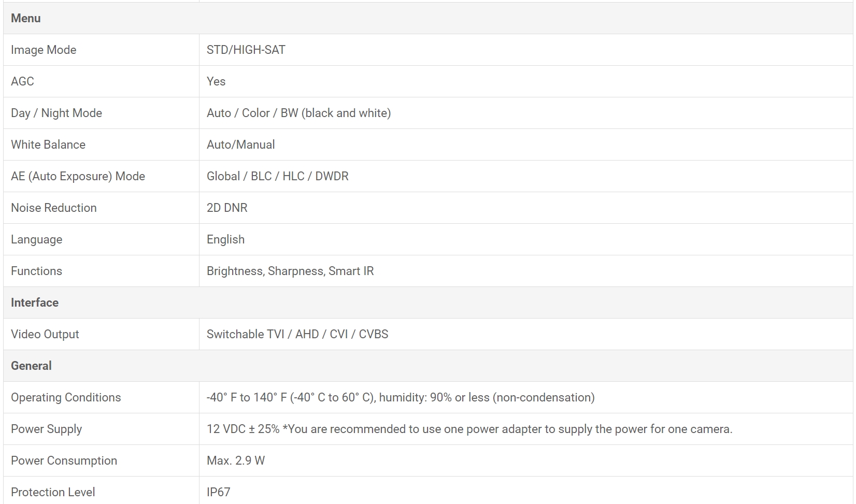Image resolution: width=856 pixels, height=504 pixels.
Task: Select the Switchable TVI / AHD value
Action: pyautogui.click(x=297, y=334)
